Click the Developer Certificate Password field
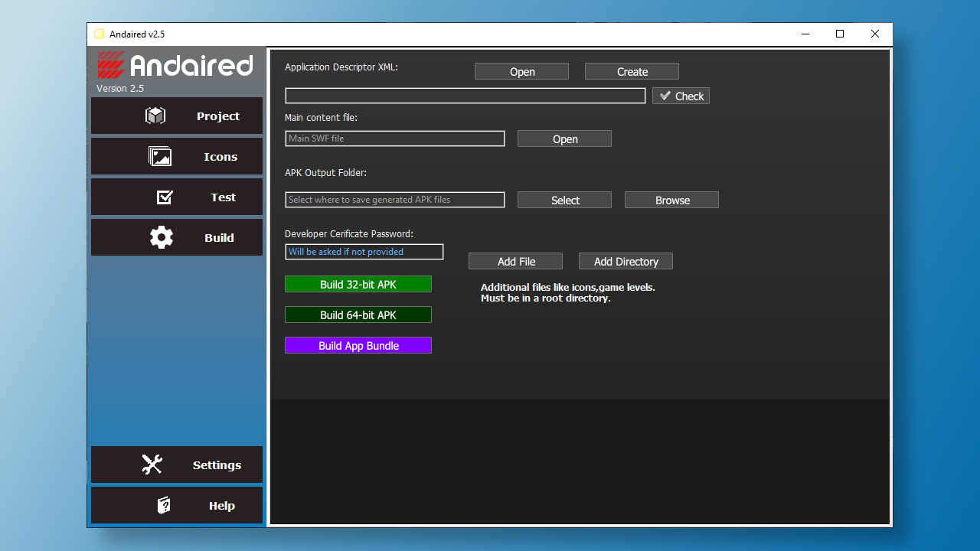980x551 pixels. click(x=364, y=252)
